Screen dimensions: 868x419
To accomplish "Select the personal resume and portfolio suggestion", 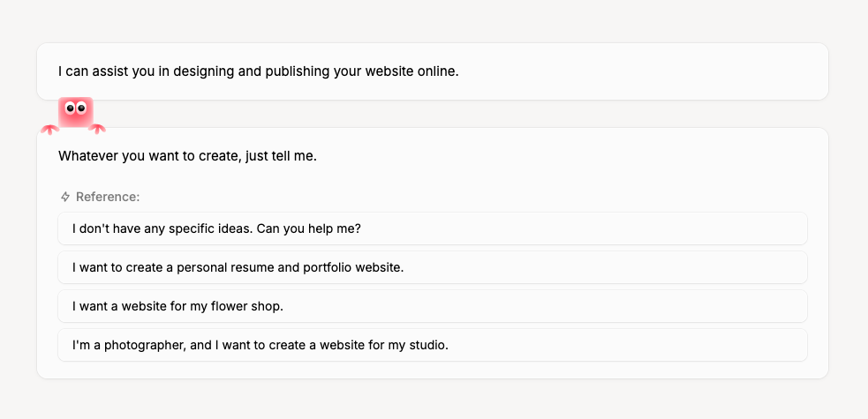I will coord(433,267).
